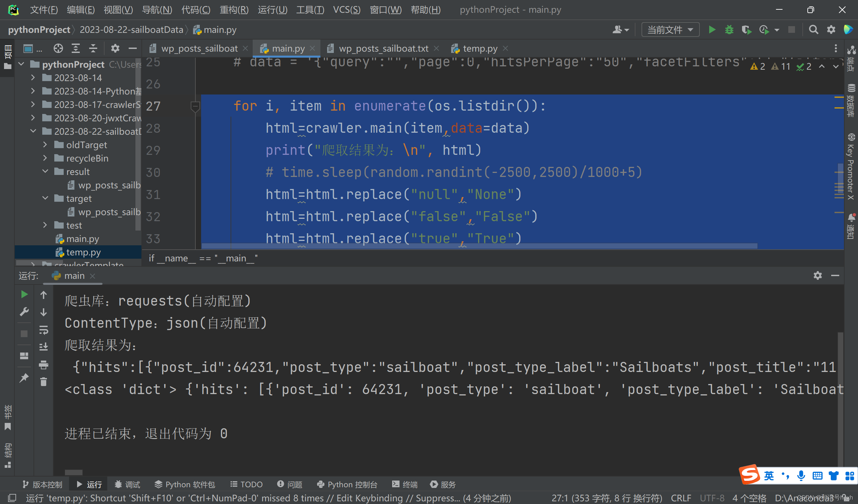The image size is (858, 504).
Task: Collapse the 2023-08-22-sailboatData folder
Action: (x=33, y=131)
